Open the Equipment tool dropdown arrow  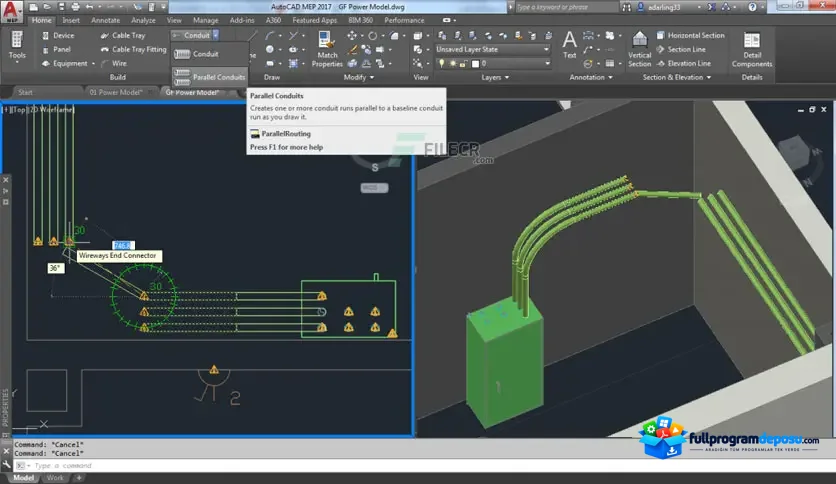(93, 63)
